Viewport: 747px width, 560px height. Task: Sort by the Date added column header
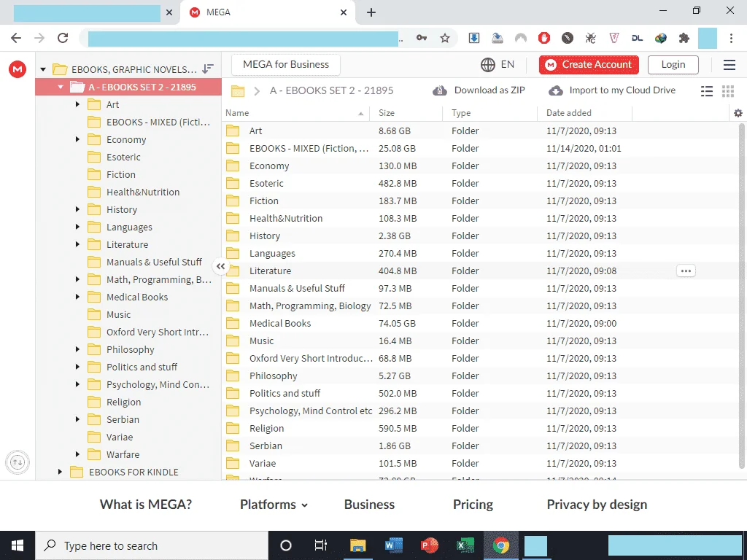(x=568, y=113)
